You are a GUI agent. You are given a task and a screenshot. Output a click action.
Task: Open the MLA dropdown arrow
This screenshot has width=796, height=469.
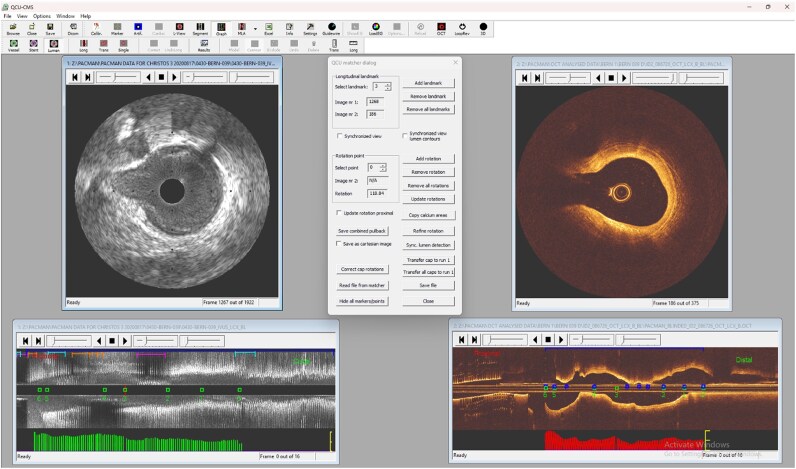point(255,29)
